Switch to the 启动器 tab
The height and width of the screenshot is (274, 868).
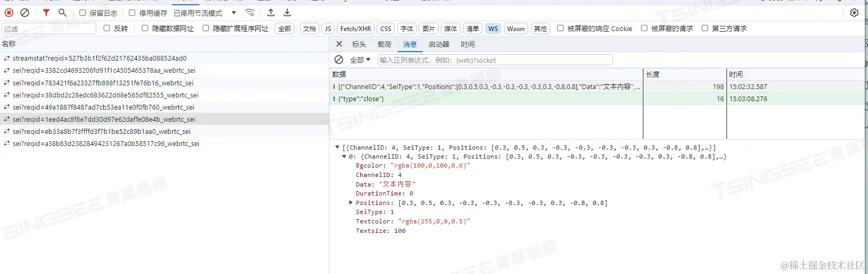[439, 44]
